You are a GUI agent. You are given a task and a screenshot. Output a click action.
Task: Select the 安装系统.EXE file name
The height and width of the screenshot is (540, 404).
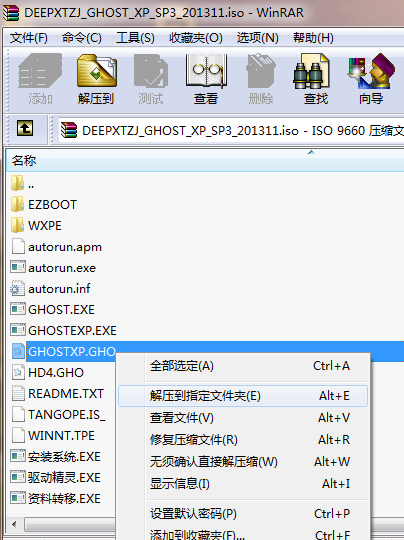click(x=64, y=457)
